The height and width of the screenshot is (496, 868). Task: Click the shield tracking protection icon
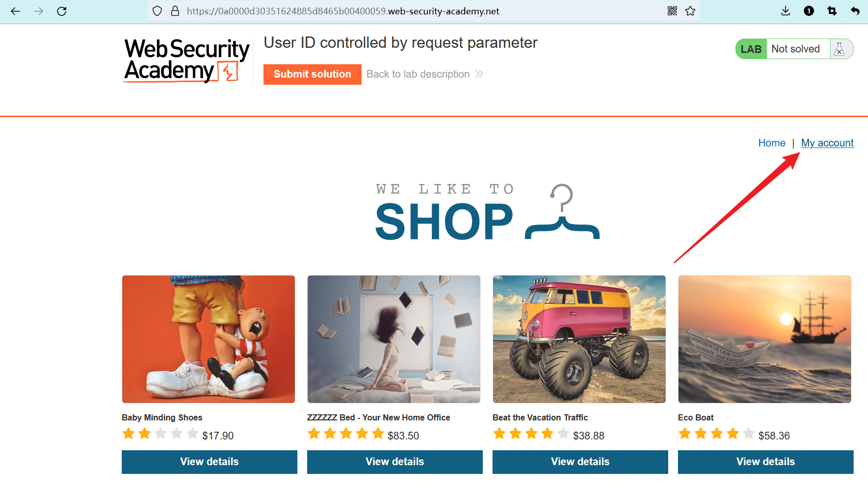tap(158, 11)
